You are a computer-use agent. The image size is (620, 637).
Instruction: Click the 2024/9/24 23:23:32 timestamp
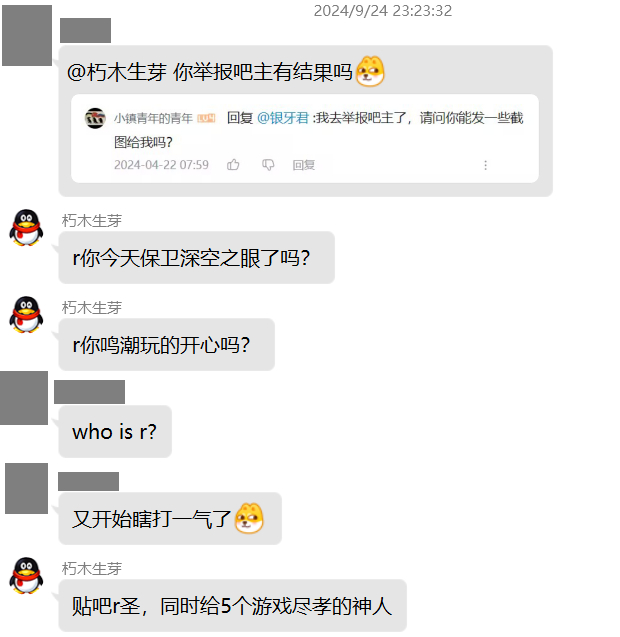(x=383, y=11)
